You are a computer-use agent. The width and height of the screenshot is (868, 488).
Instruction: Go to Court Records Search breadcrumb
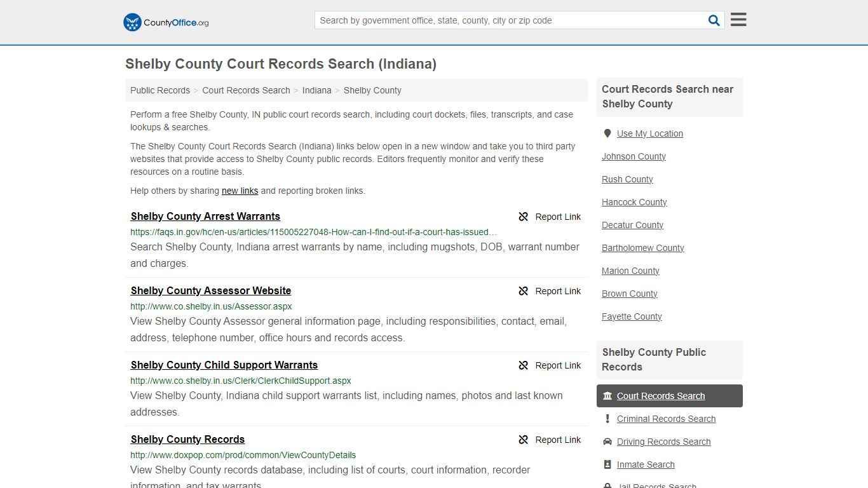[x=246, y=90]
